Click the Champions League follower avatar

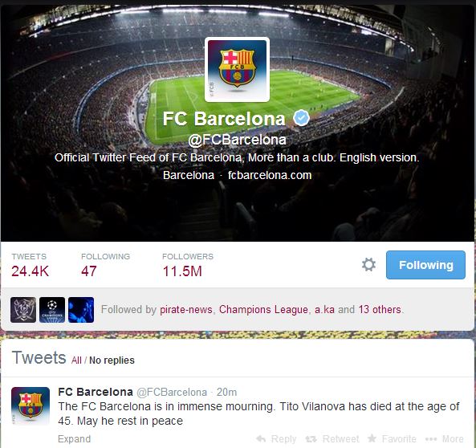click(x=52, y=310)
